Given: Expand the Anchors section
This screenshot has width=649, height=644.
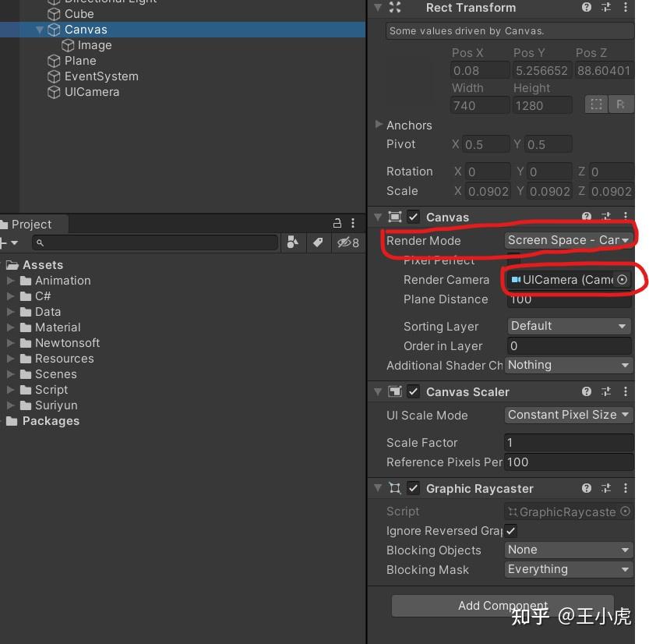Looking at the screenshot, I should 379,125.
